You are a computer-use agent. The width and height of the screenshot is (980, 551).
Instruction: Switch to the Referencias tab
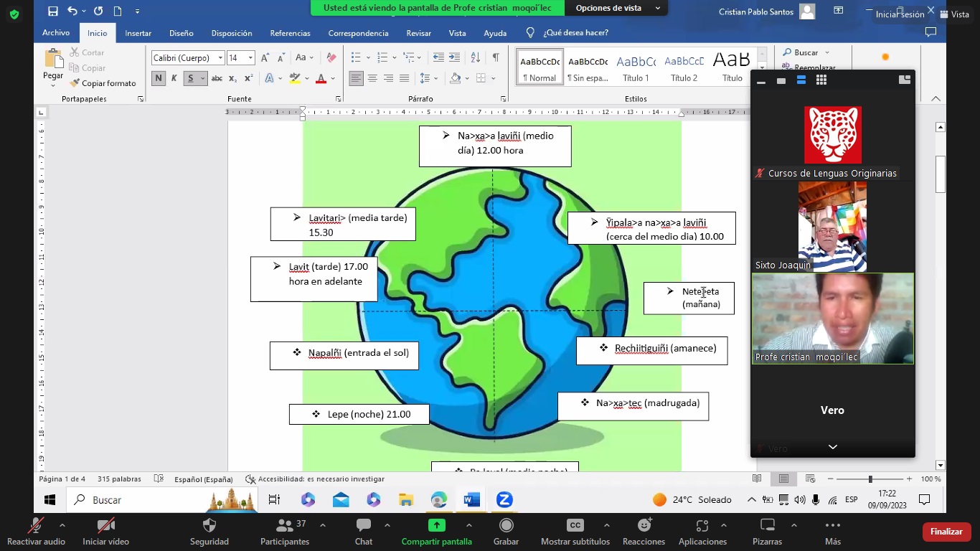pyautogui.click(x=290, y=33)
